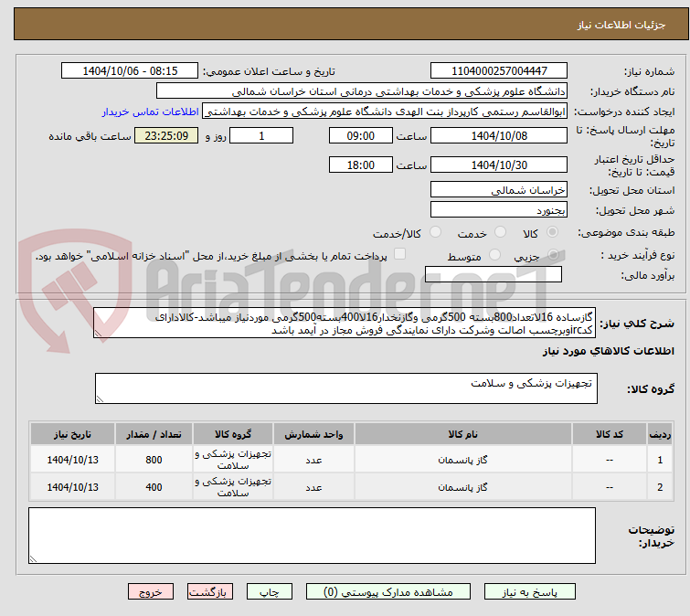Screen dimensions: 690x616
Task: Click the goods group textarea
Action: click(x=346, y=388)
